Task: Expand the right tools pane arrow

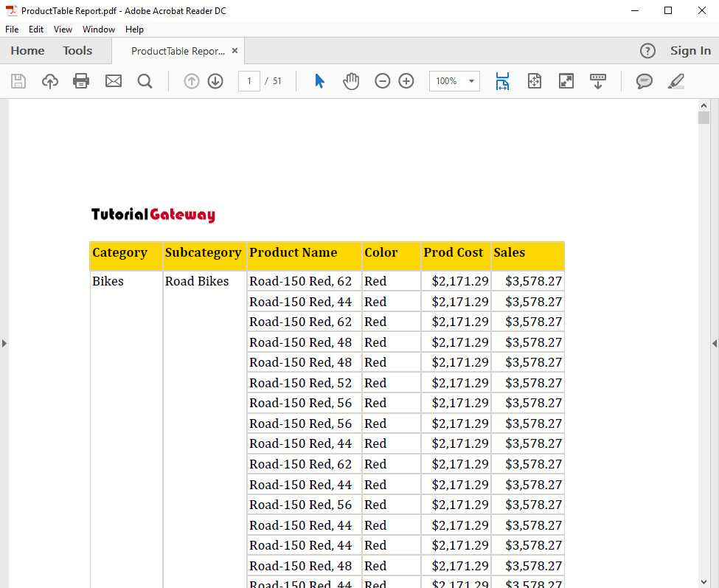Action: [714, 343]
